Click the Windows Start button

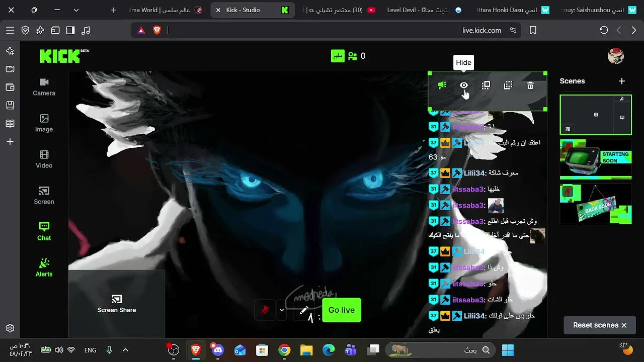[508, 350]
